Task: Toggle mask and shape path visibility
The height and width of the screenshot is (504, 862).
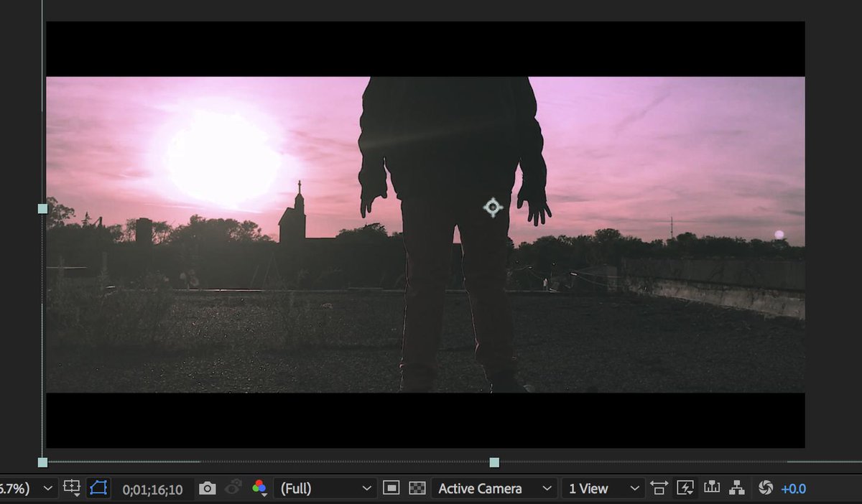Action: [98, 488]
